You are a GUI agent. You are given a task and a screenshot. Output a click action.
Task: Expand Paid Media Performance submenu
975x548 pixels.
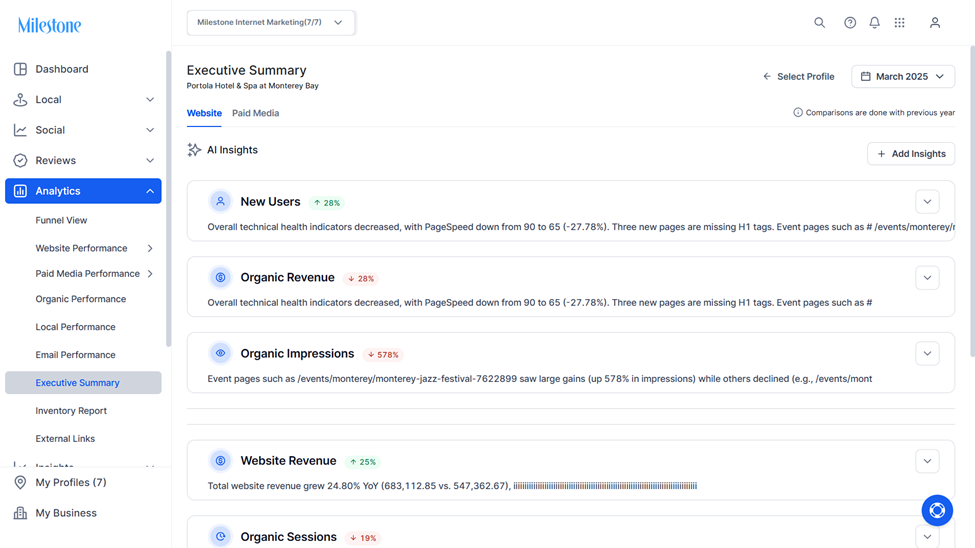[150, 274]
